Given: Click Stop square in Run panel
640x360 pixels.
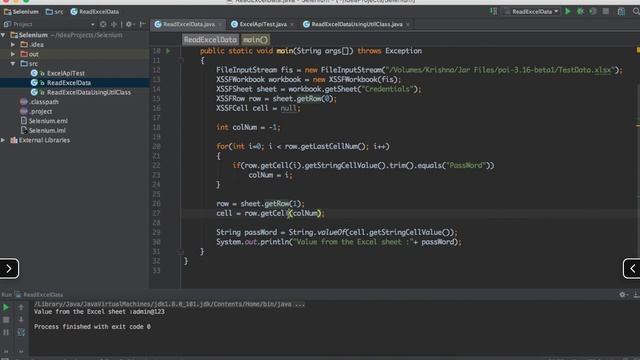Looking at the screenshot, I should 6,320.
